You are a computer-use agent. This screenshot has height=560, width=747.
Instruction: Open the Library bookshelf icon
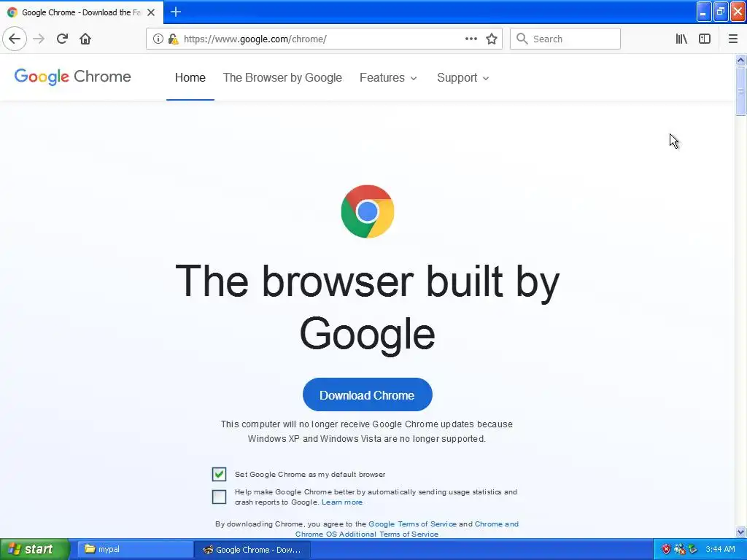681,39
